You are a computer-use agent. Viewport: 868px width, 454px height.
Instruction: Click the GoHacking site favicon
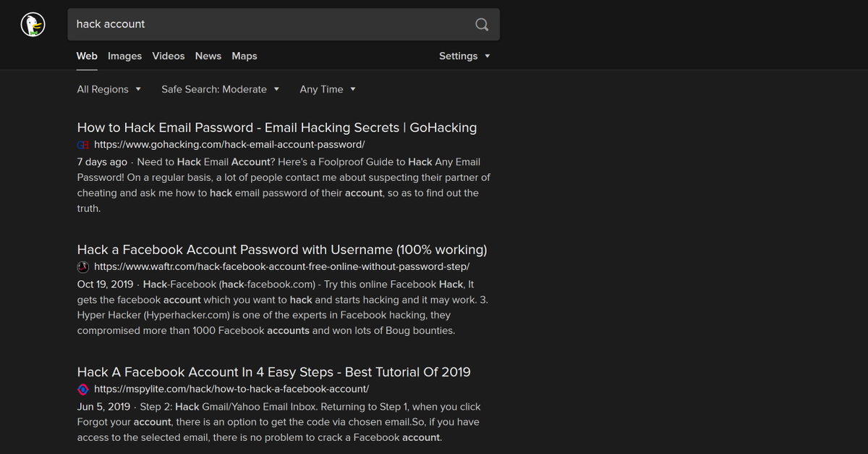(x=82, y=145)
